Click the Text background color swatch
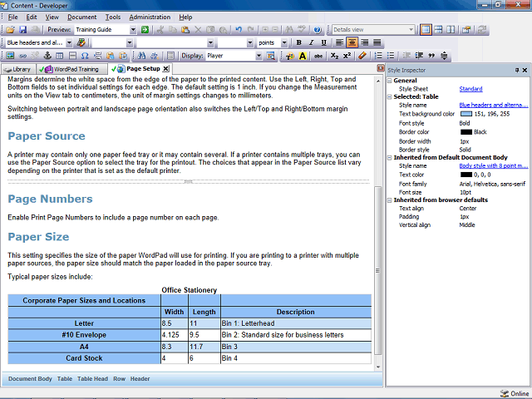532x399 pixels. [x=466, y=114]
